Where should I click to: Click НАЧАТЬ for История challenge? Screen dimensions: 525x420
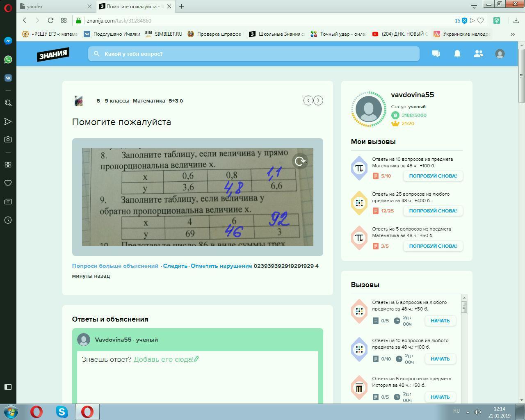(x=440, y=397)
